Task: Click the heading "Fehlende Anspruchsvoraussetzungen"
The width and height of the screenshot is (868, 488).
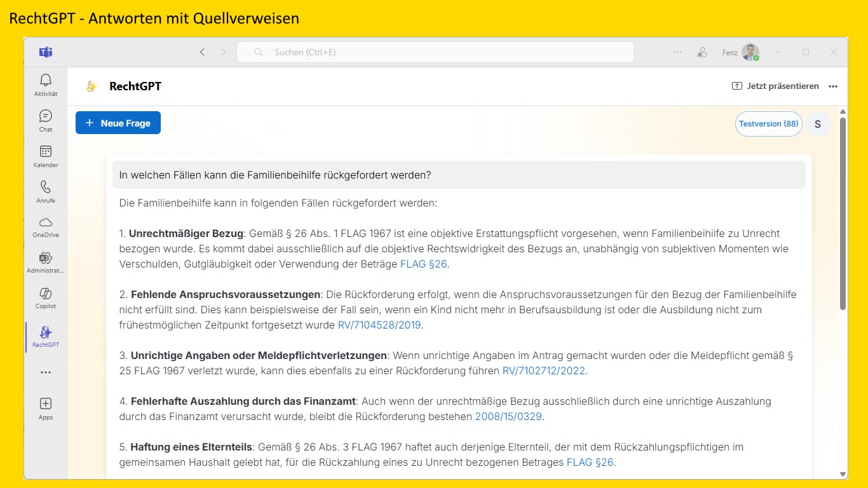Action: [x=226, y=294]
